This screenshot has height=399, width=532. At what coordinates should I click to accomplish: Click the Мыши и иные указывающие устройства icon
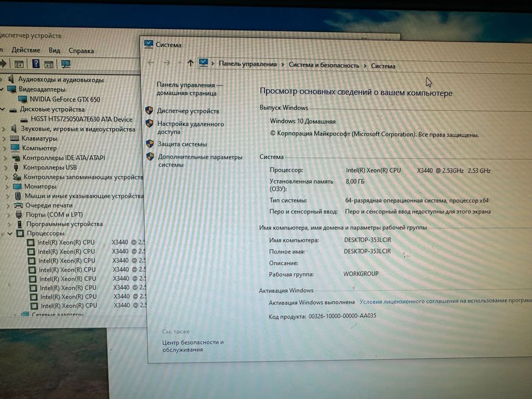click(x=18, y=196)
